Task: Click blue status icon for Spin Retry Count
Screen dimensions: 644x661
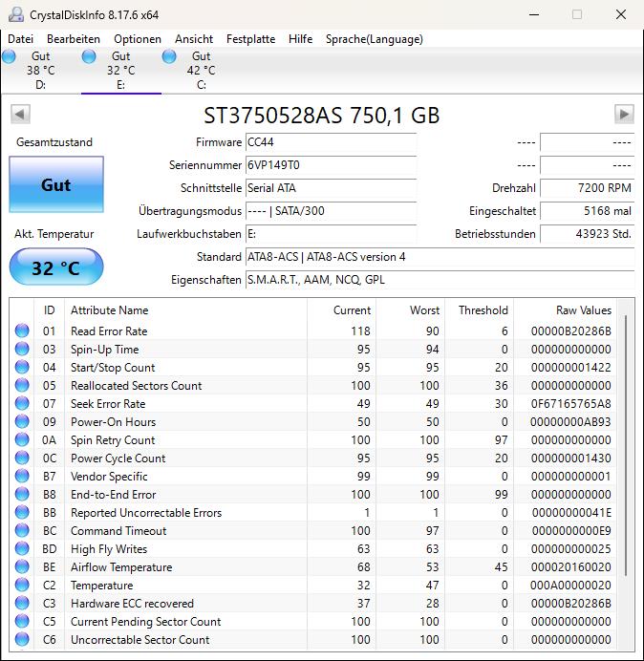Action: coord(22,439)
